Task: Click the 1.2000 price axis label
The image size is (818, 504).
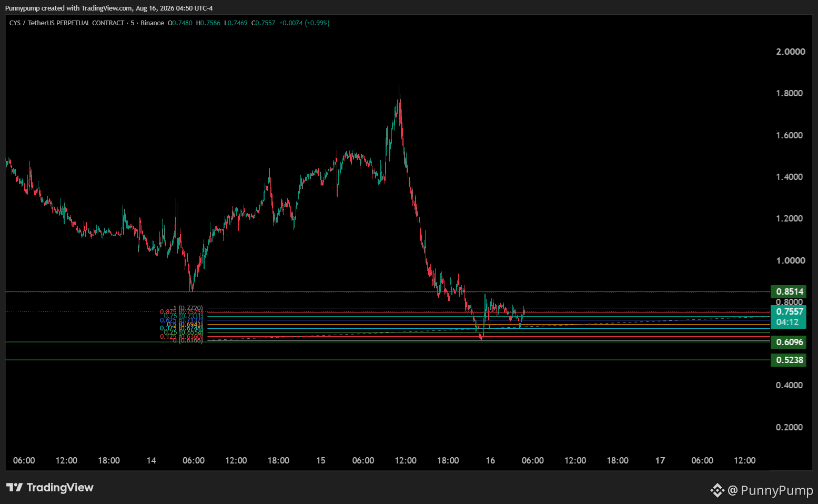Action: (789, 218)
